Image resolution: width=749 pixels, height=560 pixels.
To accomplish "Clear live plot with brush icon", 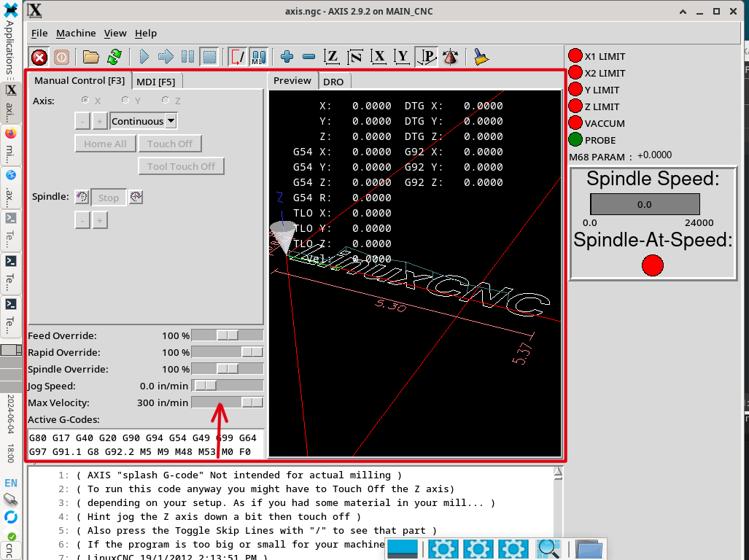I will click(481, 58).
